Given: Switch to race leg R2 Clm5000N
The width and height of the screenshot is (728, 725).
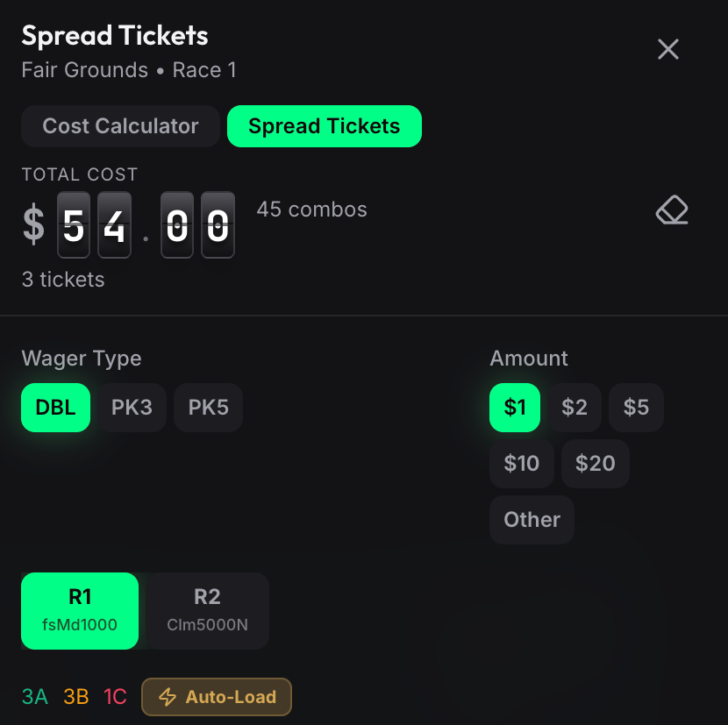Looking at the screenshot, I should coord(206,610).
